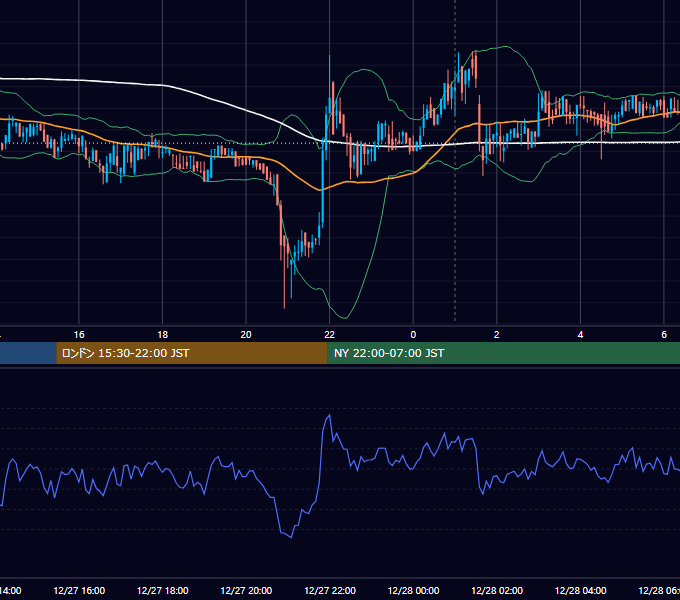Click the dotted vertical crosshair line near 1:00
Screen dimensions: 680x600
[x=455, y=161]
